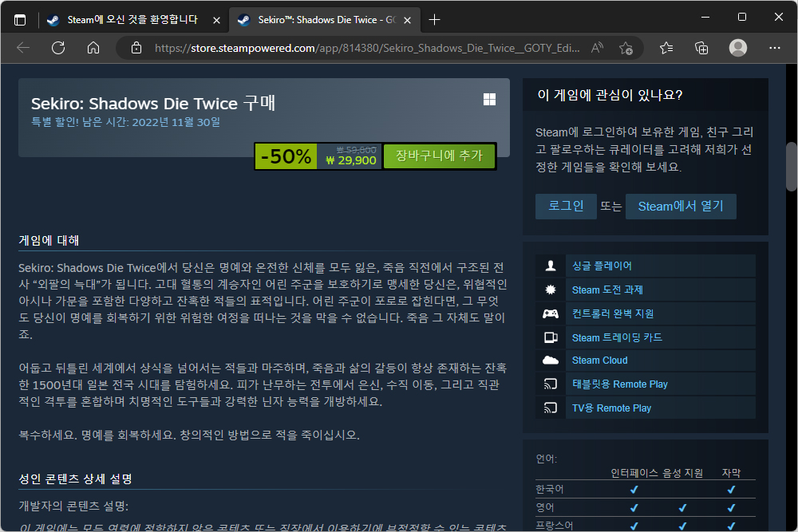Add Sekiro to cart with 장바구니에 추가
The height and width of the screenshot is (532, 798).
point(439,156)
